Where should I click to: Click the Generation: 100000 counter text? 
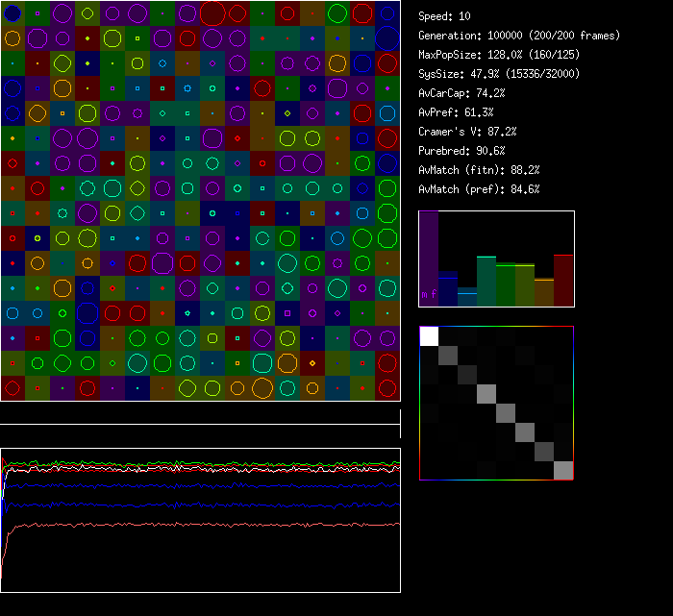click(x=518, y=36)
